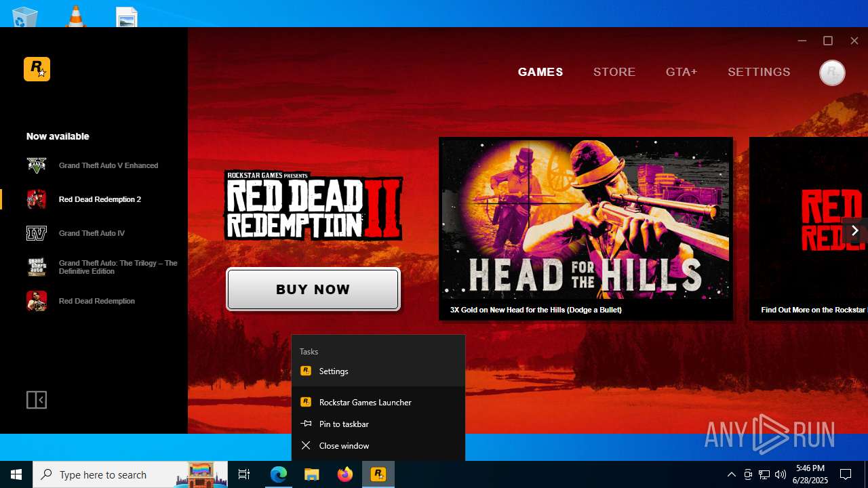This screenshot has height=488, width=868.
Task: Click the BUY NOW button
Action: click(x=313, y=289)
